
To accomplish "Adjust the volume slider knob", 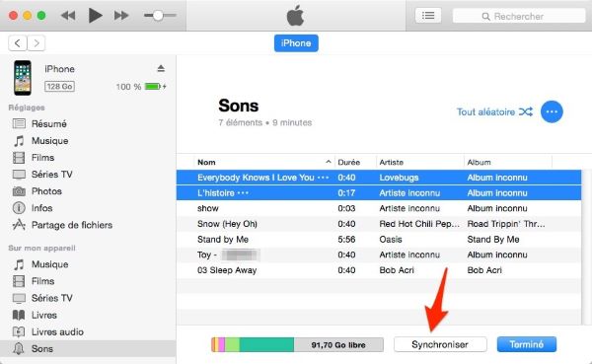I will (x=158, y=16).
